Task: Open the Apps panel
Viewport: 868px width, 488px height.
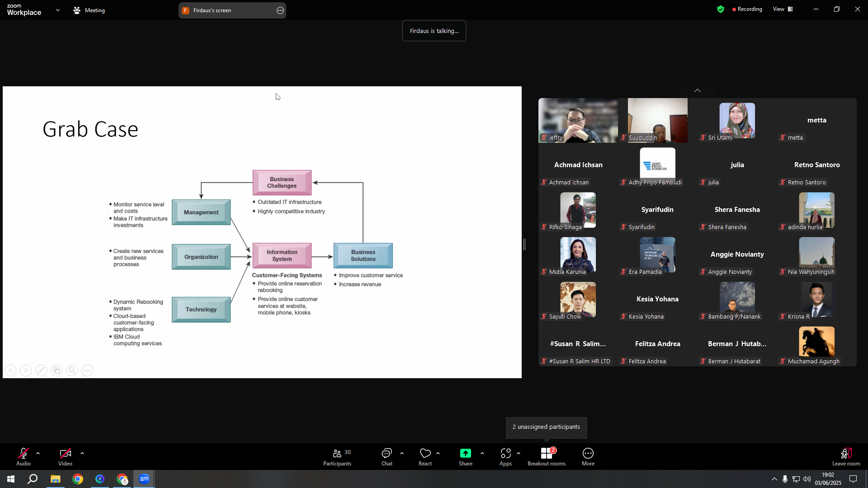Action: point(505,457)
